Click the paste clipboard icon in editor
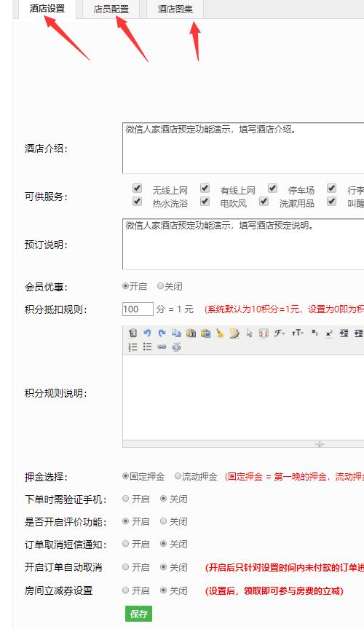 191,333
